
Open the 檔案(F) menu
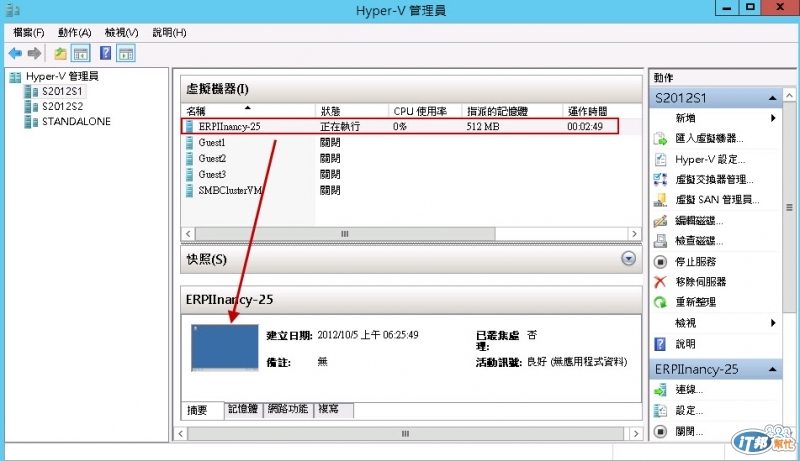coord(29,33)
